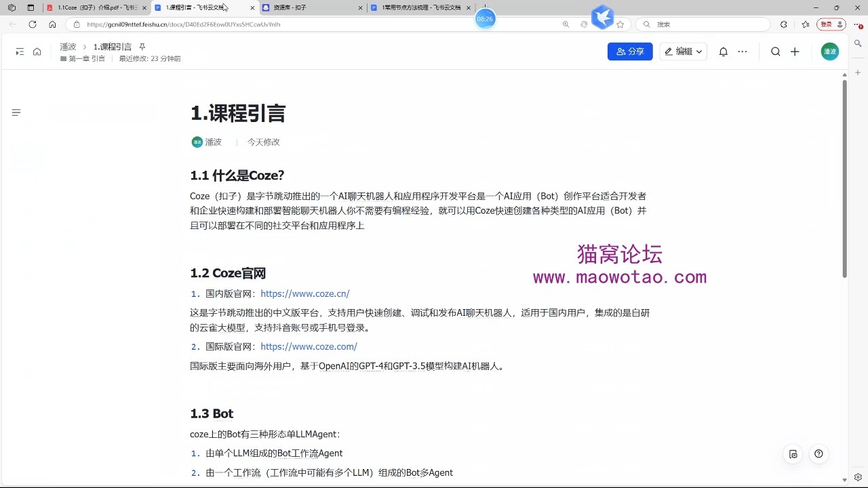868x488 pixels.
Task: Open the 编辑 mode dropdown
Action: pyautogui.click(x=684, y=52)
